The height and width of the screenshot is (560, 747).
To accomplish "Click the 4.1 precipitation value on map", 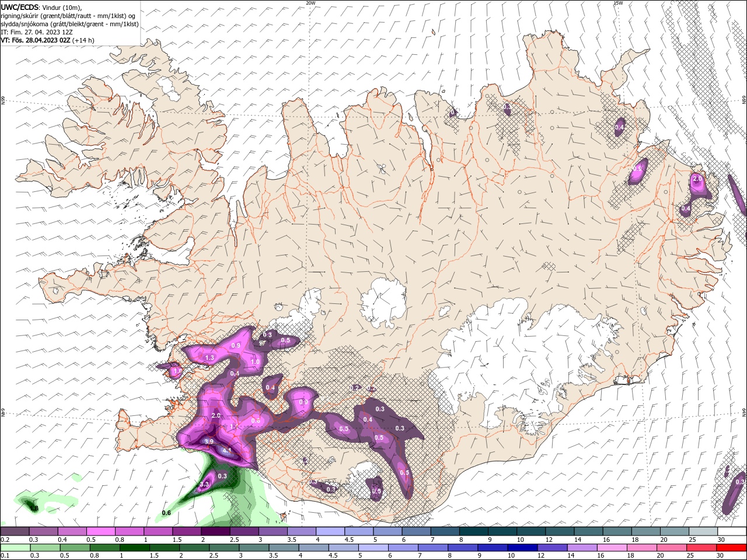I will pyautogui.click(x=227, y=450).
